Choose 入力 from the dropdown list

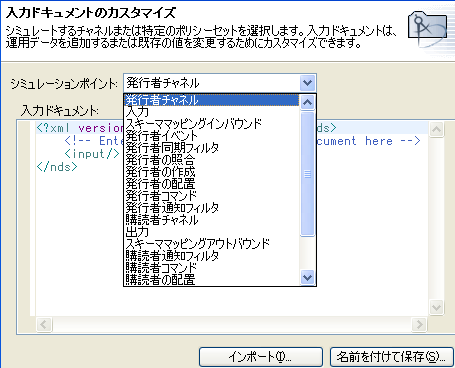click(x=212, y=112)
